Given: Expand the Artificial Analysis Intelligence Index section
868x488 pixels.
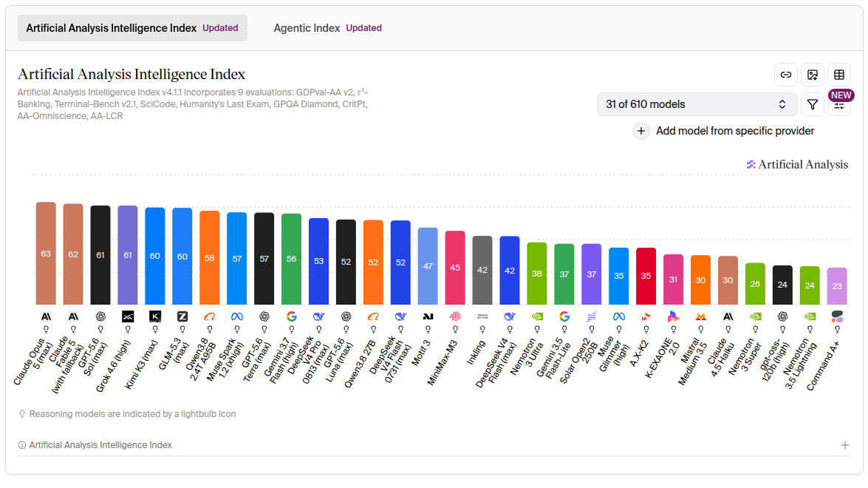Looking at the screenshot, I should pos(845,445).
